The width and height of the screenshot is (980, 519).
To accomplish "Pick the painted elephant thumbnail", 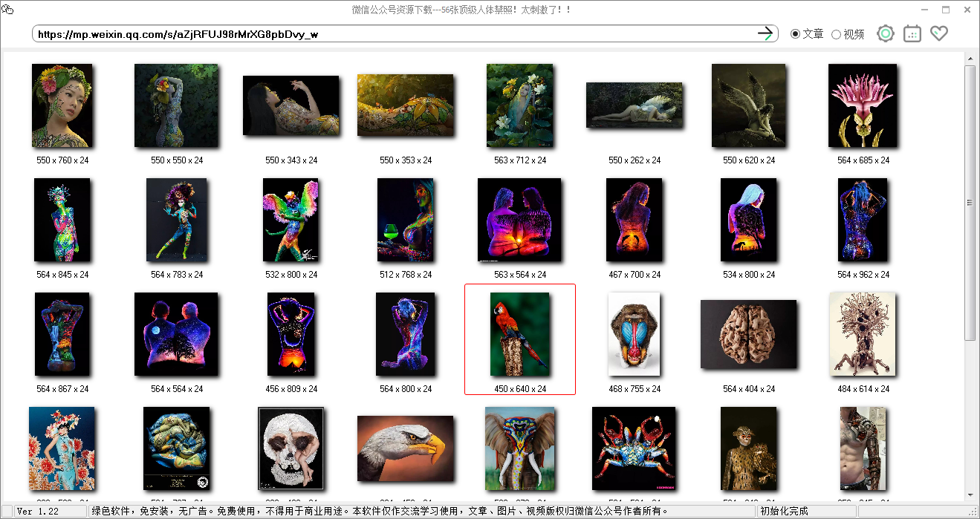I will 519,448.
